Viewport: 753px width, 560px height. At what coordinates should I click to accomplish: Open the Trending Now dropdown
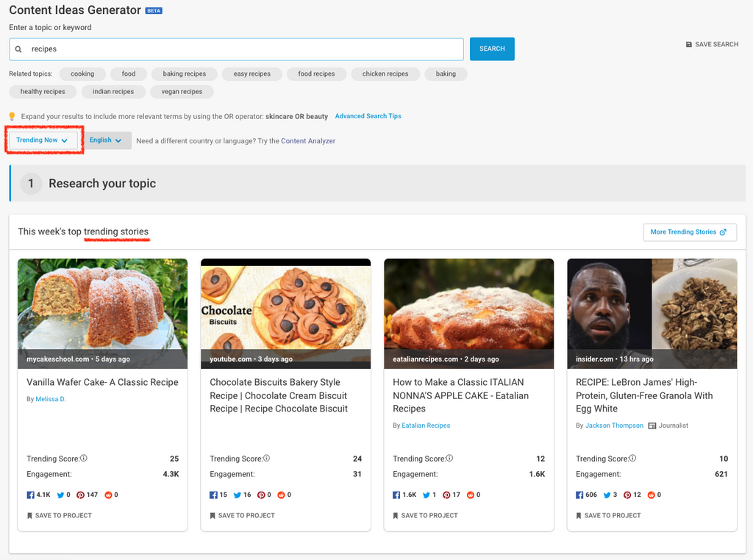pyautogui.click(x=43, y=140)
